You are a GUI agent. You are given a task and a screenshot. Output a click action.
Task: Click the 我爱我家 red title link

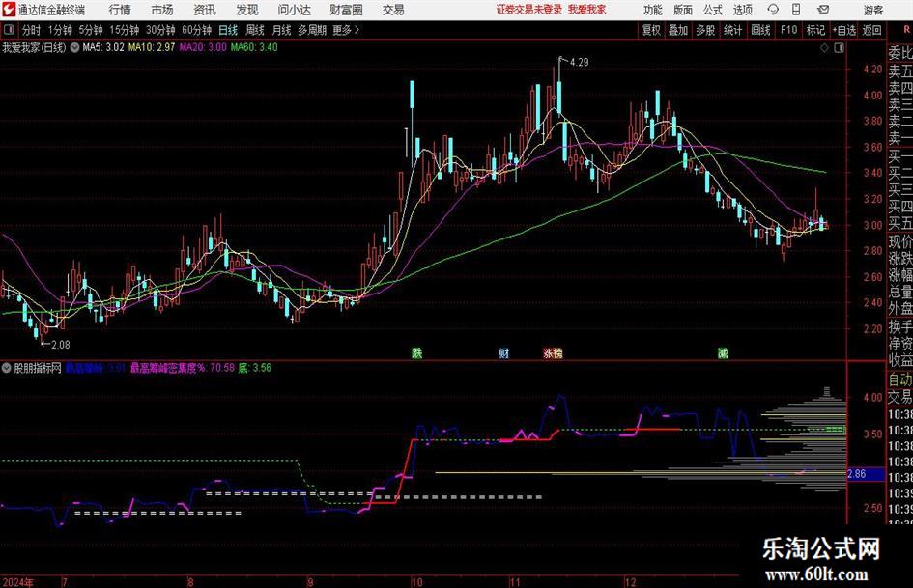tap(587, 10)
